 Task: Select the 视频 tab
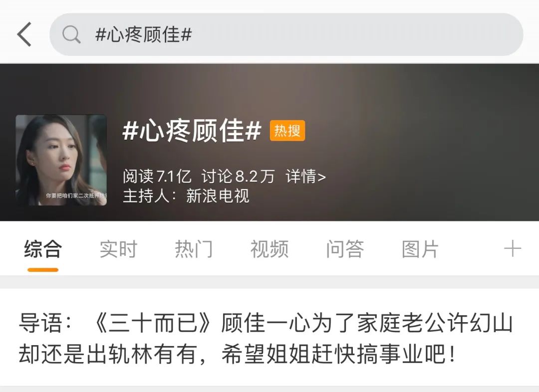pyautogui.click(x=269, y=249)
